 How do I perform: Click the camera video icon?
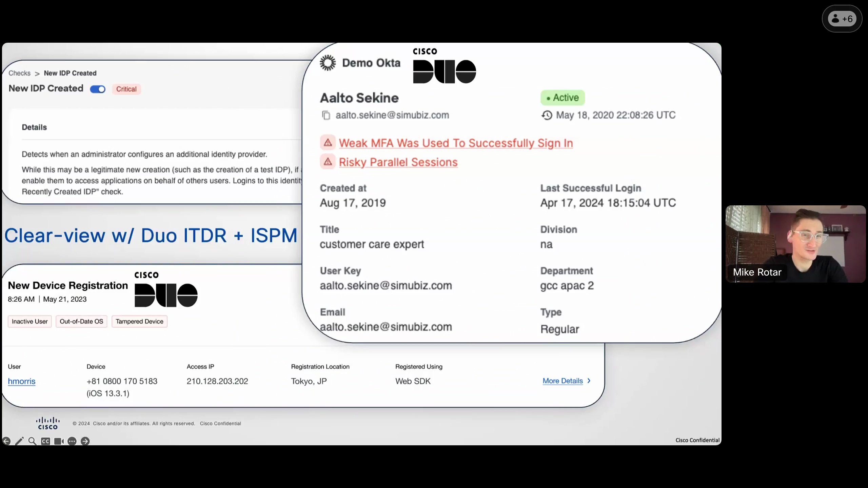pyautogui.click(x=59, y=441)
